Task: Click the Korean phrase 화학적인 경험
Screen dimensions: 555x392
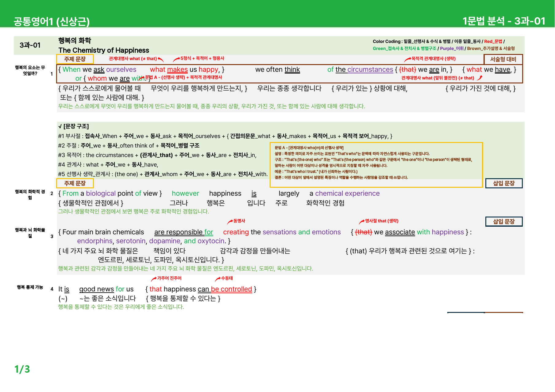Action: tap(325, 203)
